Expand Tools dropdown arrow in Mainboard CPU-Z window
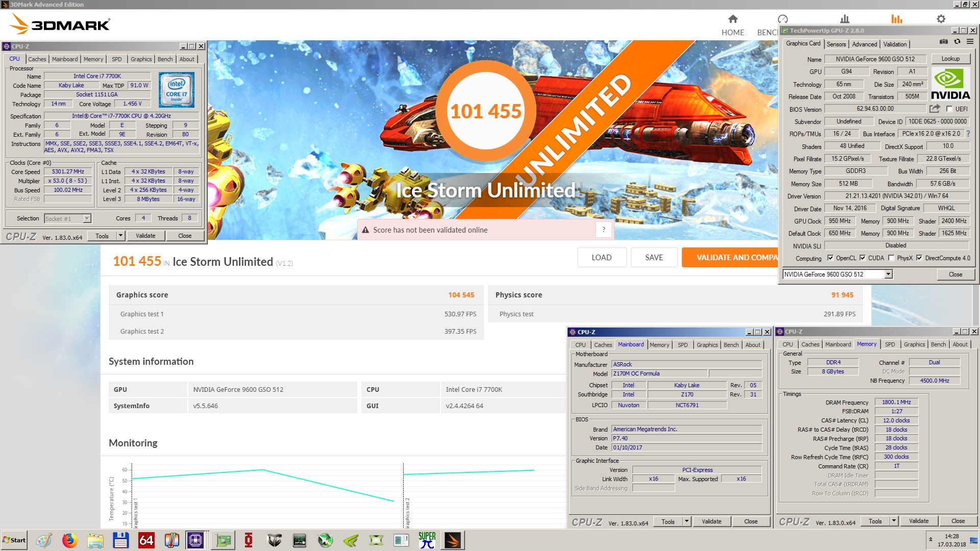This screenshot has width=980, height=551. 687,521
